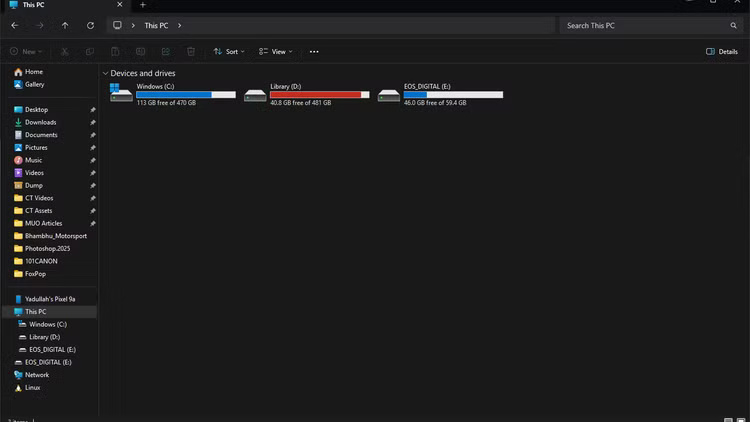Click the red Library (D:) usage bar
This screenshot has height=422, width=750.
320,95
